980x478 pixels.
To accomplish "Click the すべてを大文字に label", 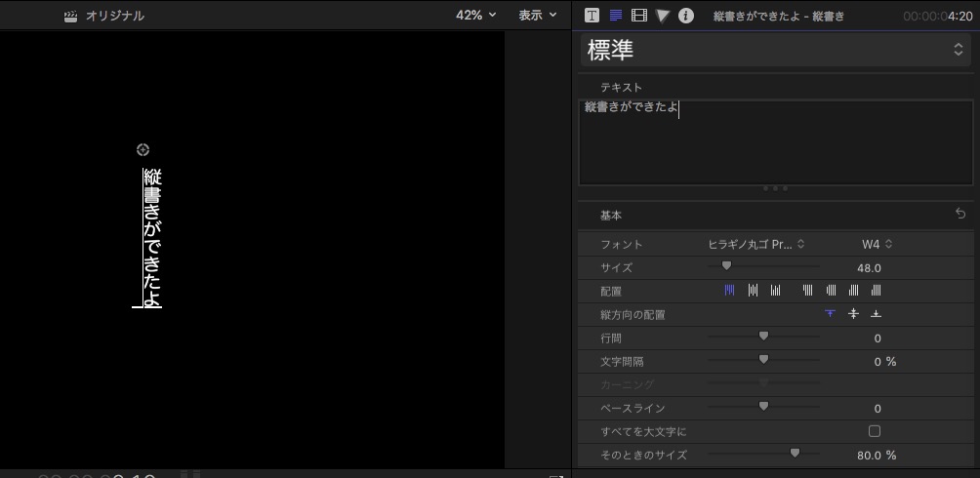I will click(644, 432).
